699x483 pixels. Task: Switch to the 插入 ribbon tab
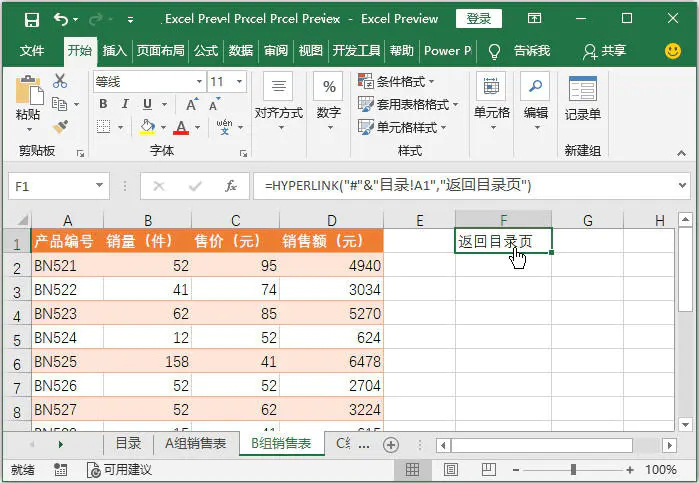click(x=115, y=51)
